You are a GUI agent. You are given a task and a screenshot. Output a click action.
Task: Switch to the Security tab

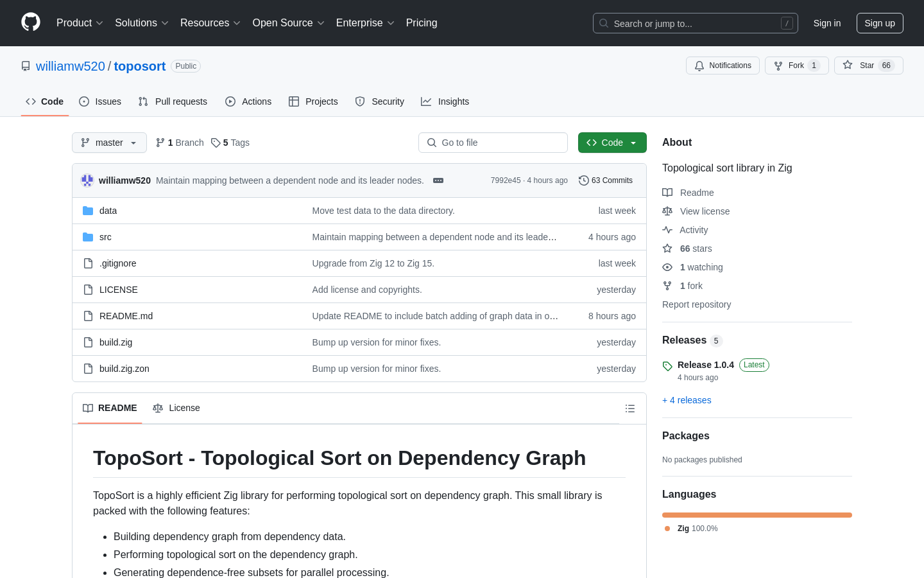(x=380, y=101)
